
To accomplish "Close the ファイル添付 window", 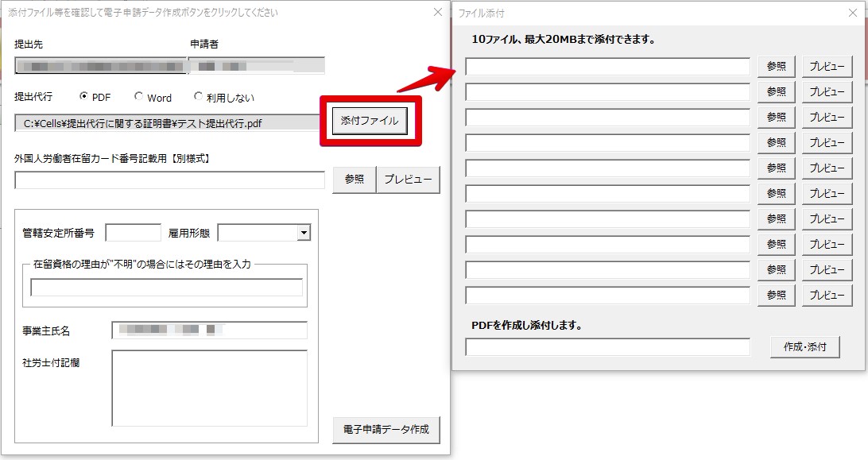I will click(x=853, y=13).
